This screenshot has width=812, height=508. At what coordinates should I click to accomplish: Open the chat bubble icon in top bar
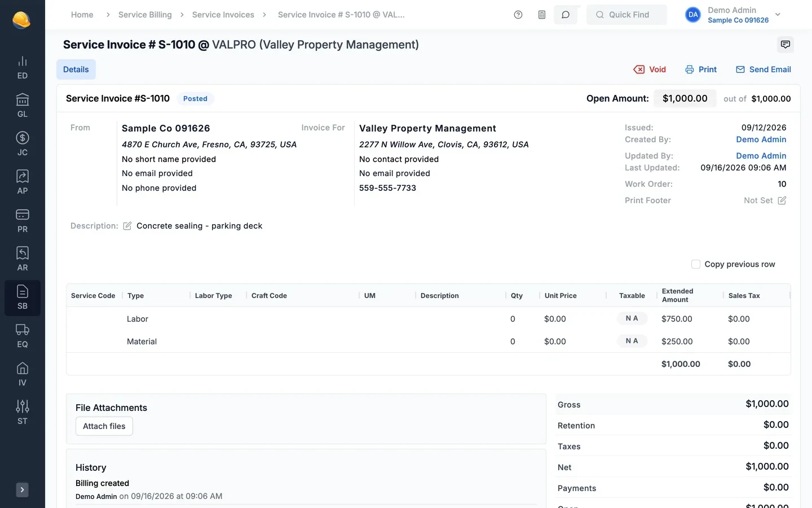[566, 15]
